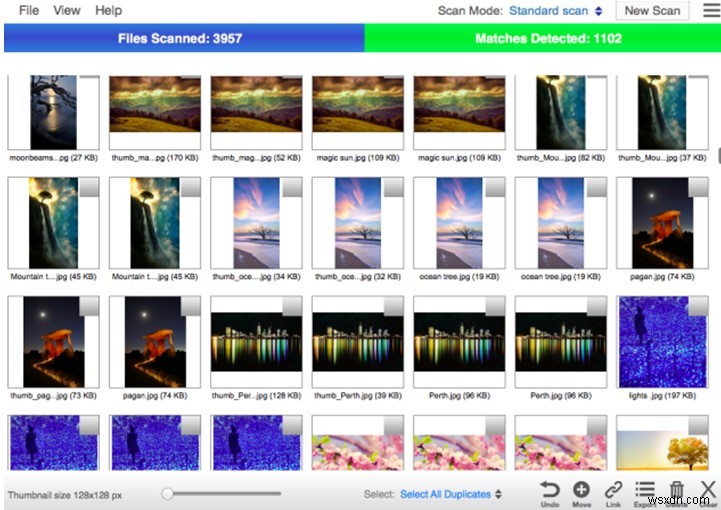Open the View menu
721x510 pixels.
click(67, 10)
